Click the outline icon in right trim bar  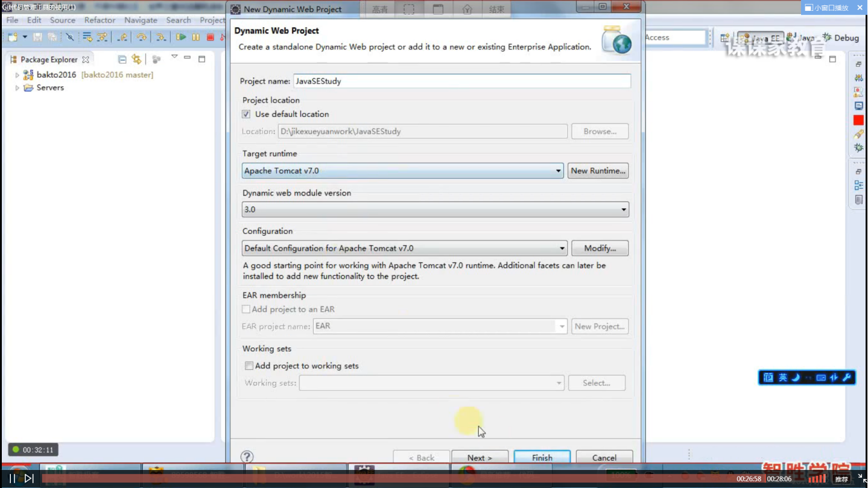(x=858, y=185)
